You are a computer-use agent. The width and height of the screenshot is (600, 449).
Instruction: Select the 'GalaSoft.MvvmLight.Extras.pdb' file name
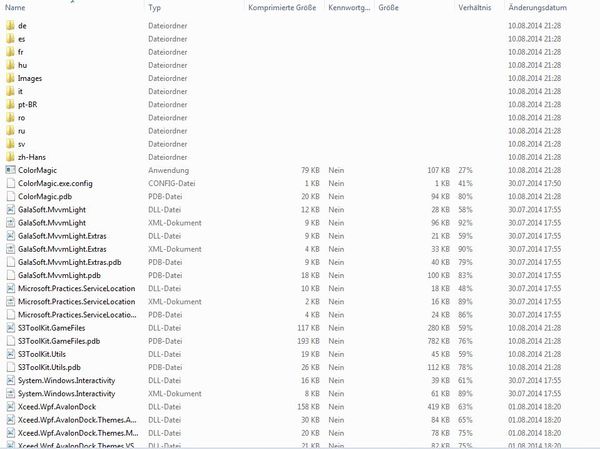70,262
